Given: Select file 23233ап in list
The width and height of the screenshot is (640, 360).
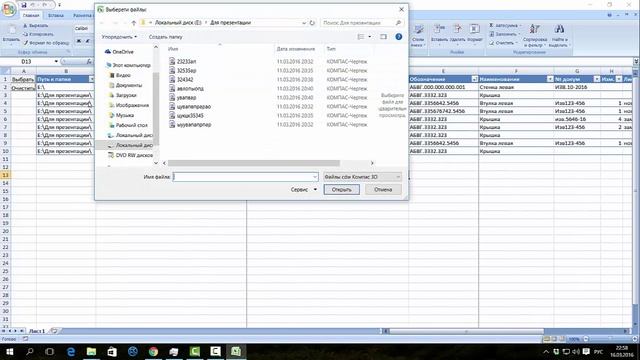Looking at the screenshot, I should tap(182, 62).
